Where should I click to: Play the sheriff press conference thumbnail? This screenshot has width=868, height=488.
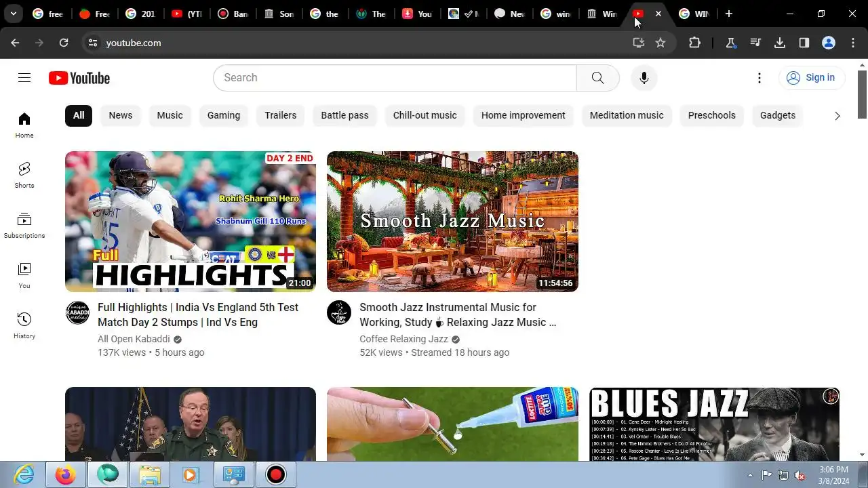tap(191, 424)
